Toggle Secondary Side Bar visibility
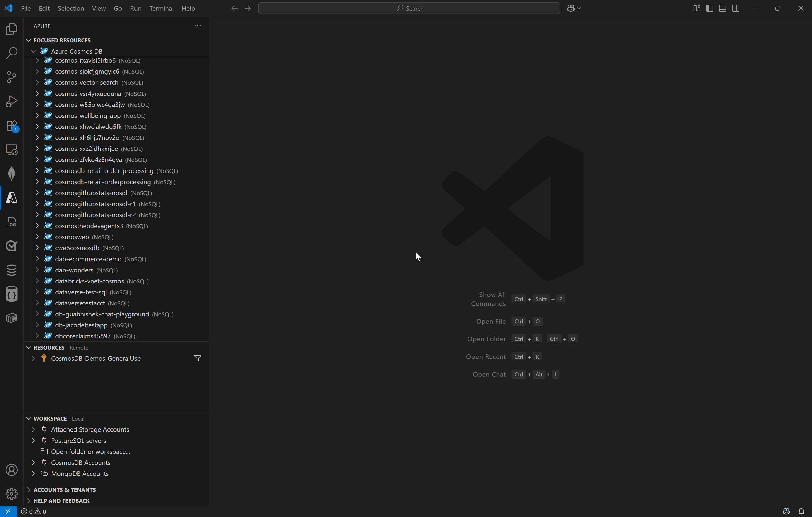Viewport: 812px width, 517px height. coord(736,8)
